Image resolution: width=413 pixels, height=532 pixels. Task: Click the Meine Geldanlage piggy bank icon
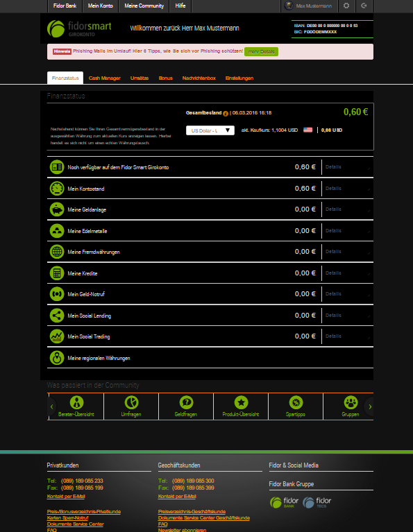click(57, 209)
